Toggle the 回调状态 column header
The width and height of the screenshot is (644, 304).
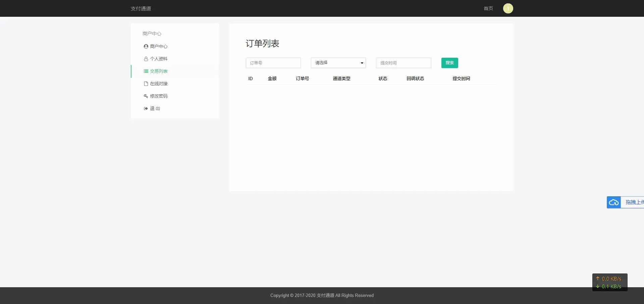pyautogui.click(x=415, y=79)
